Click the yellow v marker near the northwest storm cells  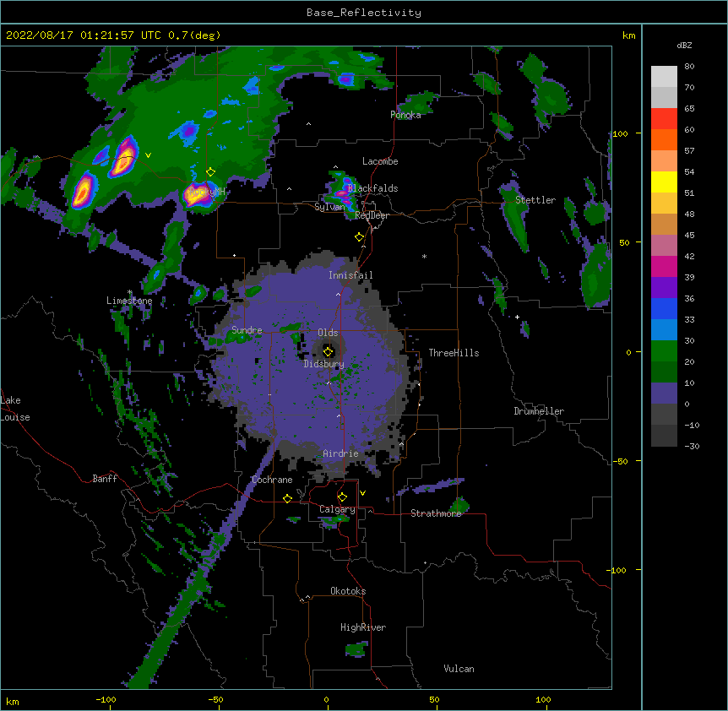(x=148, y=155)
